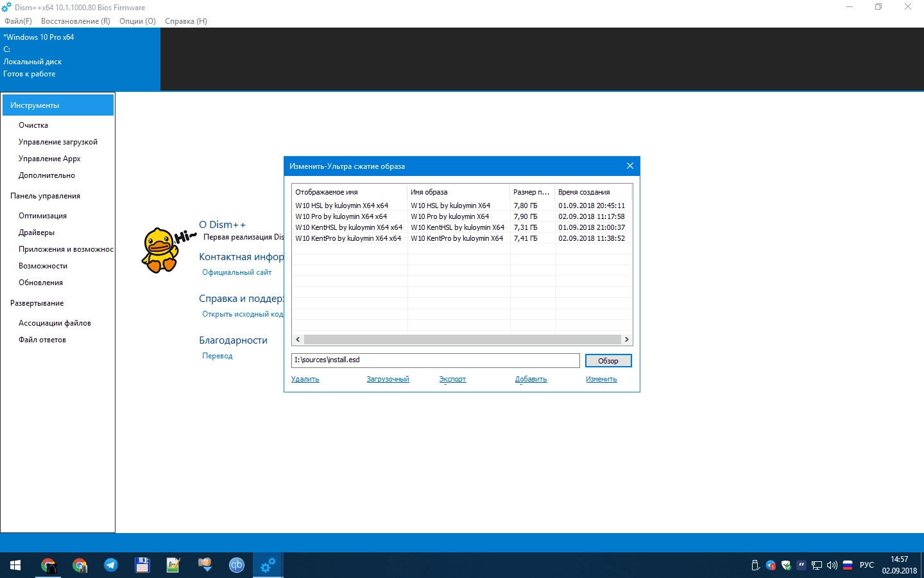Open the floppy disk app on taskbar
This screenshot has width=924, height=578.
click(142, 565)
